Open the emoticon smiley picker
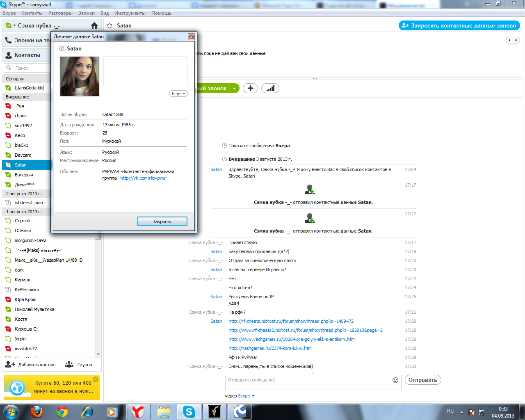Screen dimensions: 525x420 point(395,380)
